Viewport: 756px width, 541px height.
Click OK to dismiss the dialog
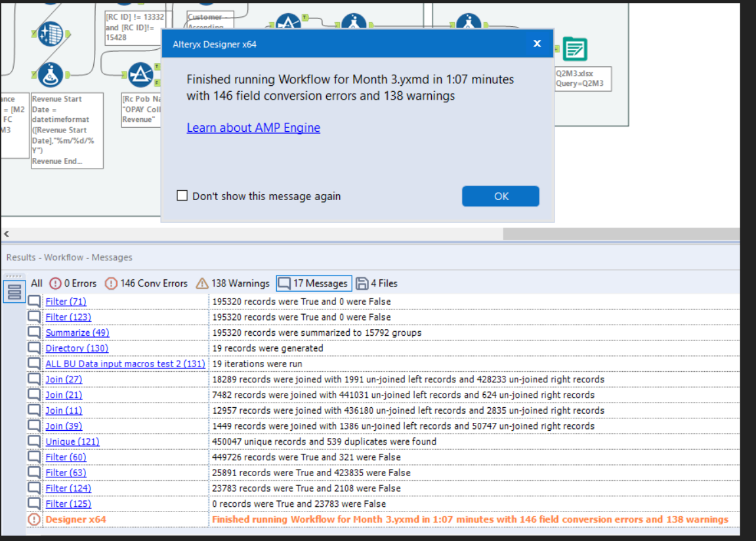500,195
